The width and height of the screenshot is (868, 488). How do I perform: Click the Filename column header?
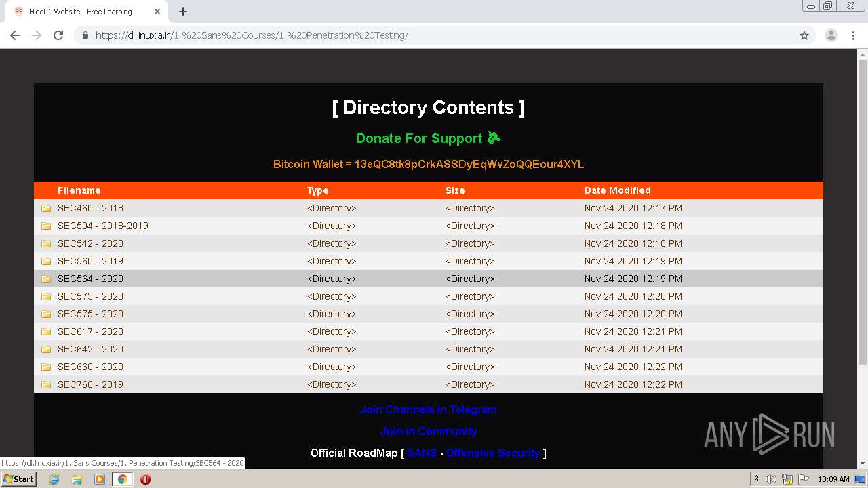(x=79, y=190)
